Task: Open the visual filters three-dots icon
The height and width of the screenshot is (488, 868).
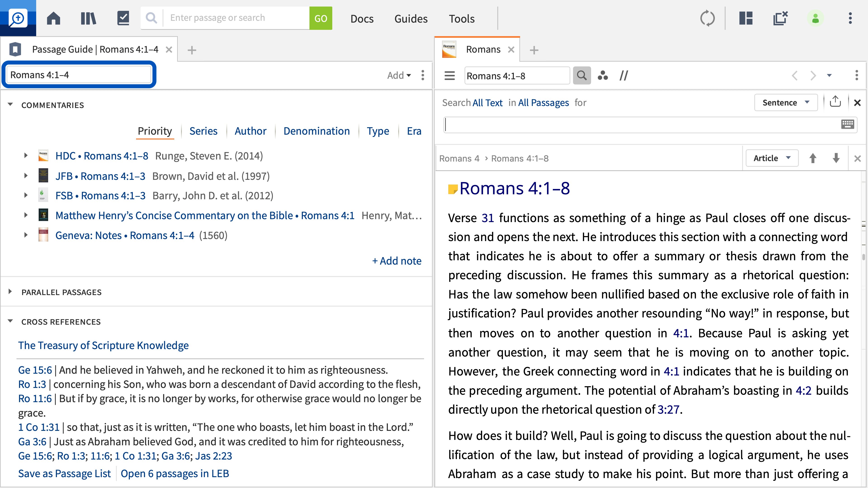Action: (x=602, y=75)
